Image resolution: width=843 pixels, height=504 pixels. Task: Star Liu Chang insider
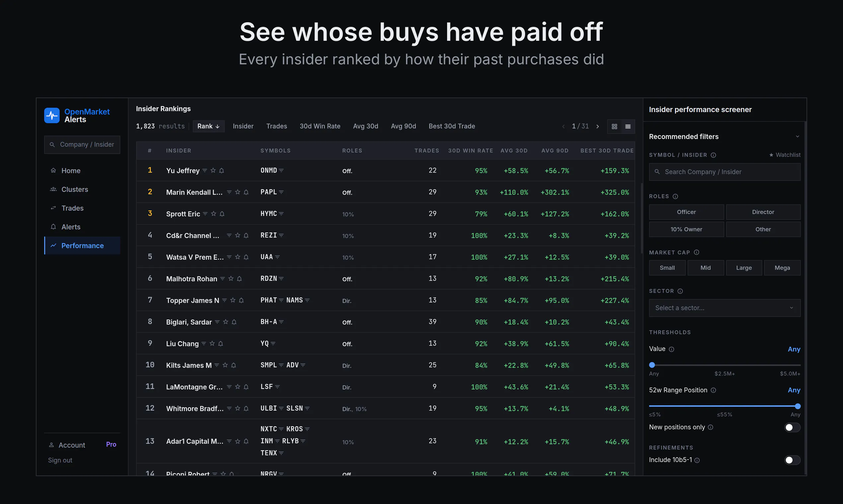pos(212,344)
